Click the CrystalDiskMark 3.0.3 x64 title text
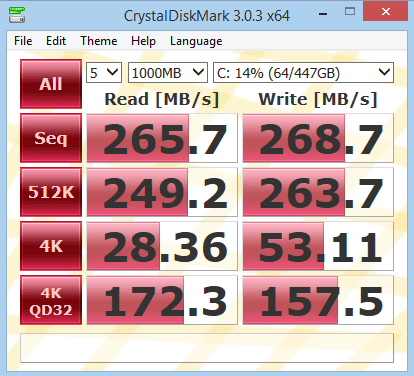 (207, 16)
